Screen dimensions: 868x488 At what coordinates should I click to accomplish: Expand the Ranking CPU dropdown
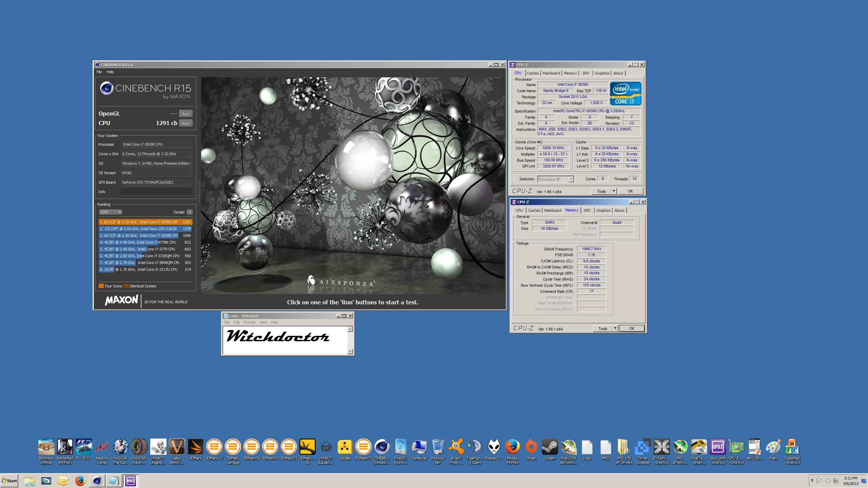point(111,212)
